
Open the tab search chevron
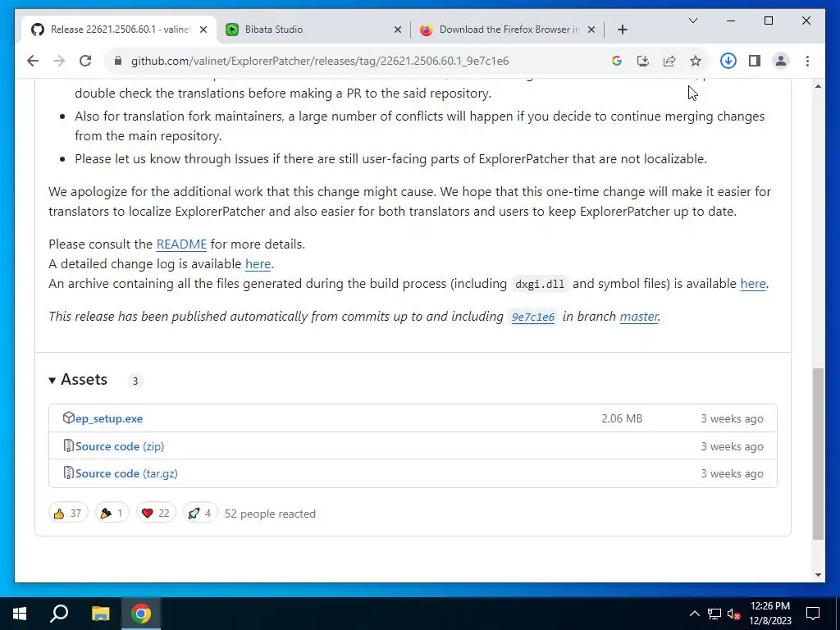point(692,21)
